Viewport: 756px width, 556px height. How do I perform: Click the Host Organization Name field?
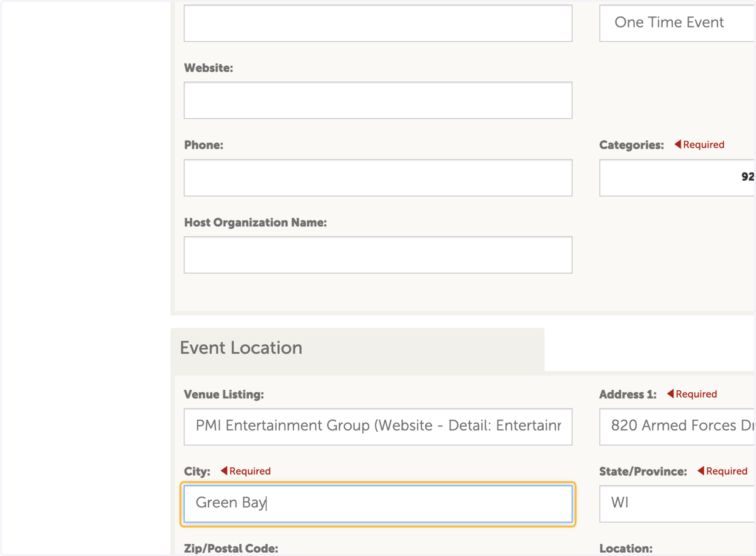tap(378, 255)
